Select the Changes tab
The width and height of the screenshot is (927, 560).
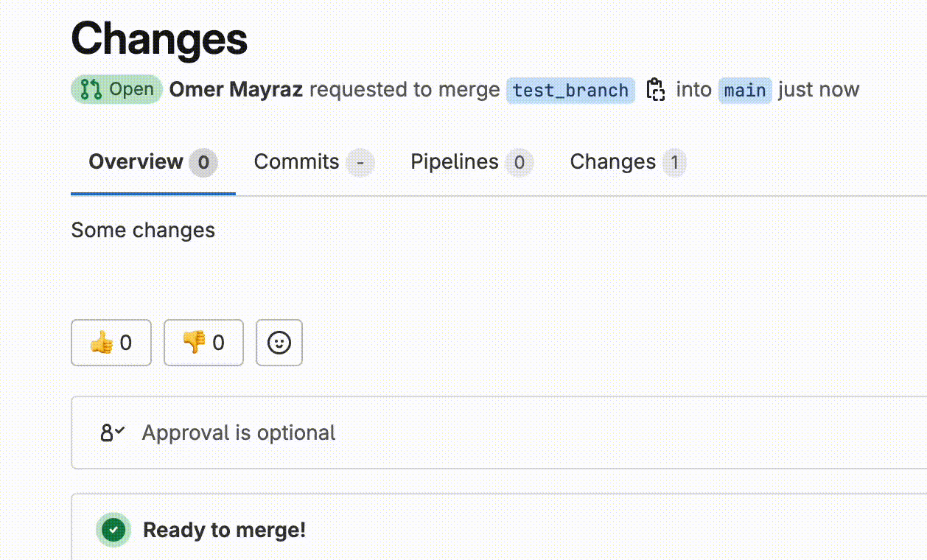612,161
